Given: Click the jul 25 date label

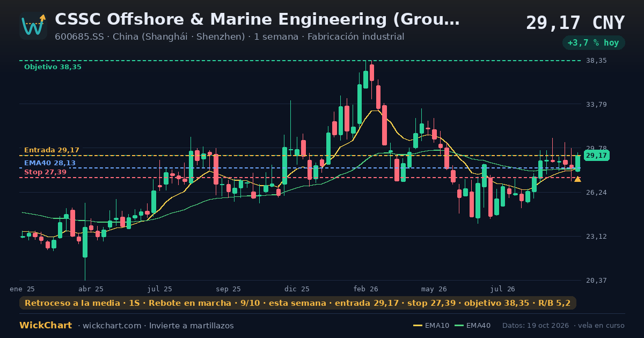Looking at the screenshot, I should pyautogui.click(x=160, y=289).
